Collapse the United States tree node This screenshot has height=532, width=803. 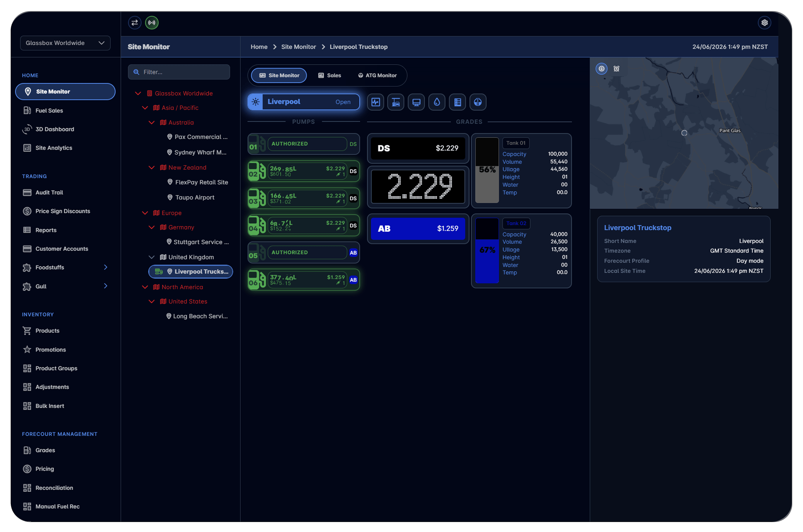[152, 301]
